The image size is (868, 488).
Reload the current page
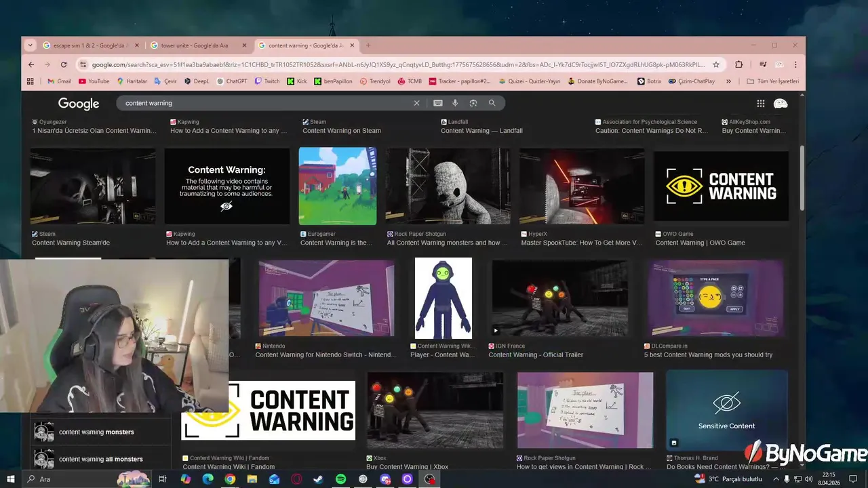point(64,64)
